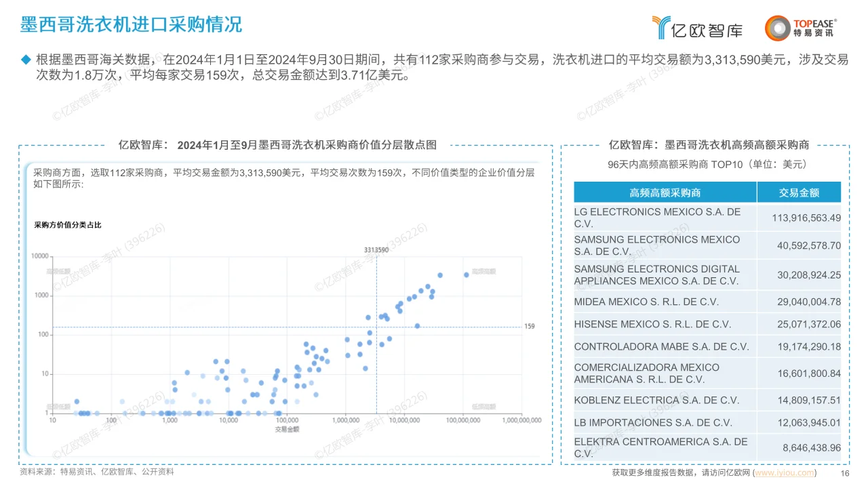Screen dimensions: 868x488
Task: Click the 96天内高频高额采购商 TOP10 subtitle
Action: coord(707,164)
